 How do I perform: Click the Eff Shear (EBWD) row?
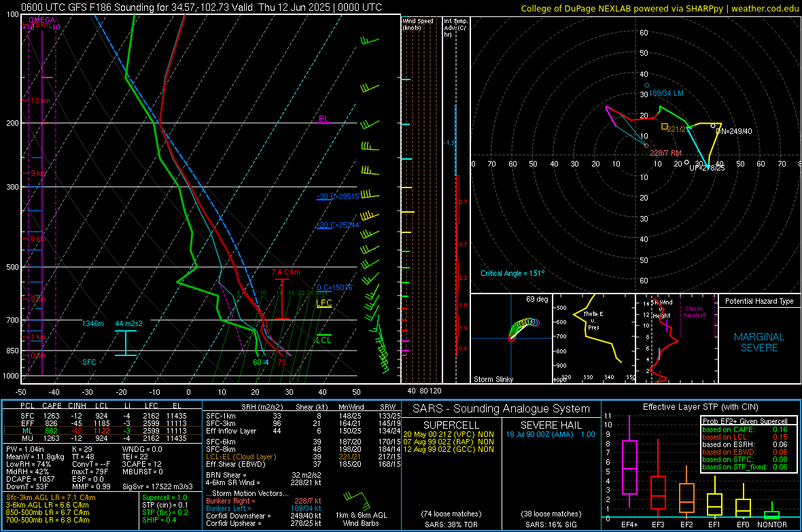[x=303, y=465]
